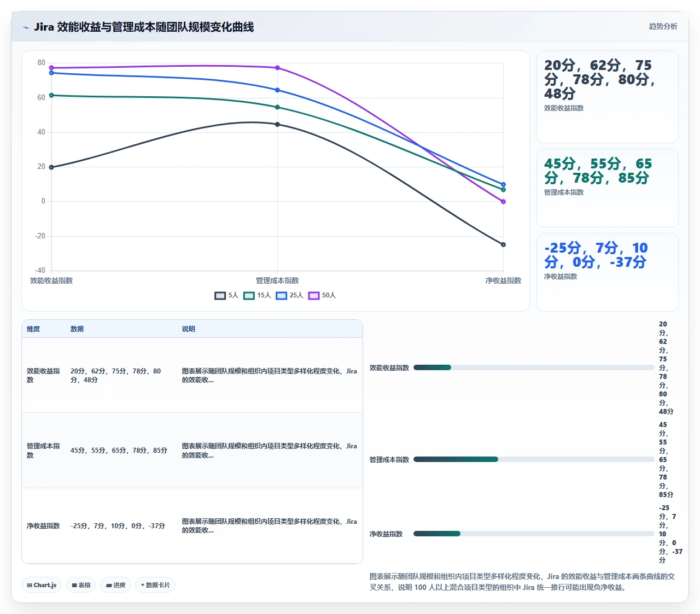Click the 说明 cell in the 效能收益指数 table row
This screenshot has width=700, height=614.
[x=269, y=375]
